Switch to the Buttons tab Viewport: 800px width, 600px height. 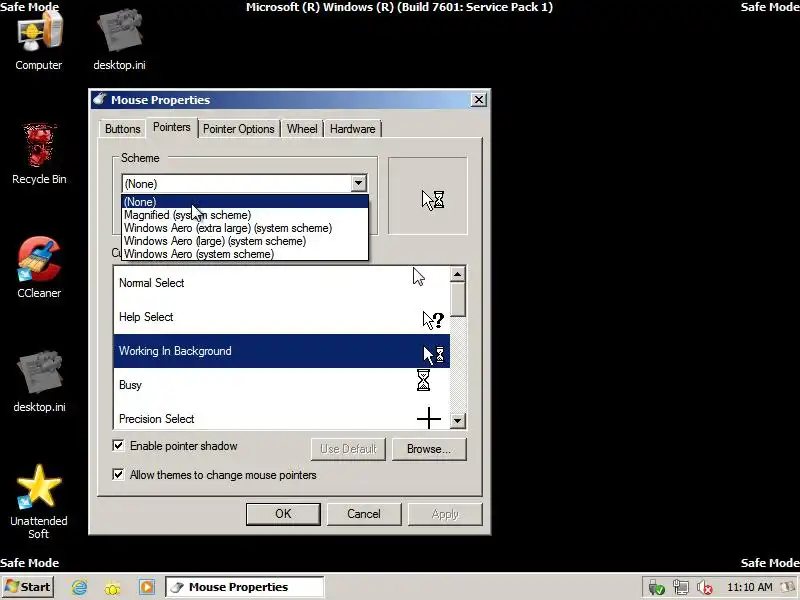pos(122,129)
